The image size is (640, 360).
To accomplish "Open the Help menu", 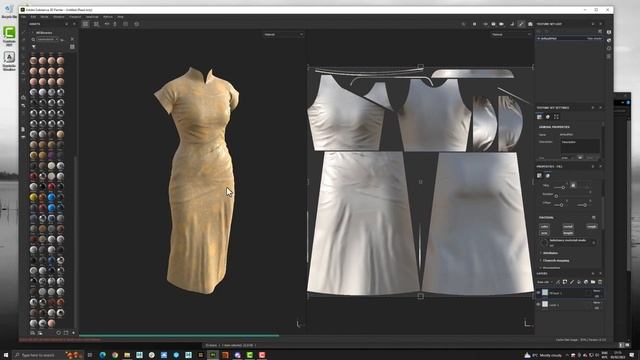I will pyautogui.click(x=120, y=17).
